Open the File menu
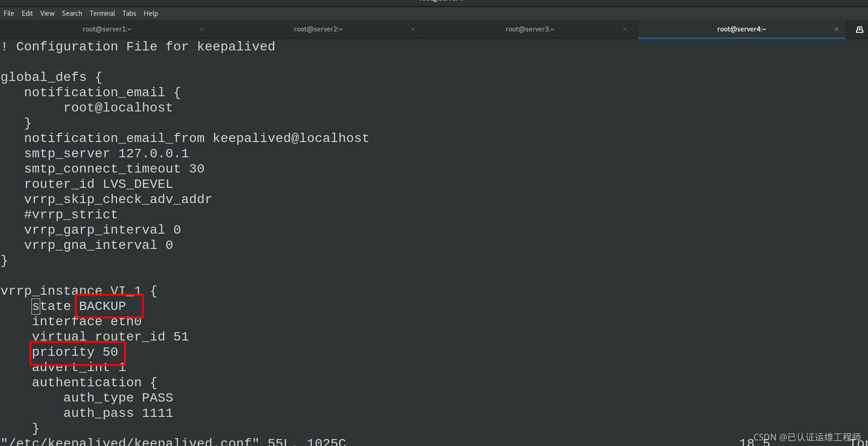This screenshot has width=868, height=446. [9, 13]
